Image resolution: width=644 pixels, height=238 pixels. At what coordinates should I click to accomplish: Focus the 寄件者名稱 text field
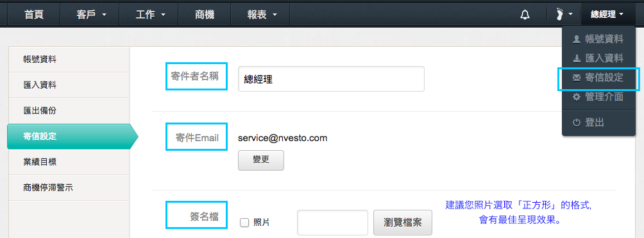coord(331,79)
